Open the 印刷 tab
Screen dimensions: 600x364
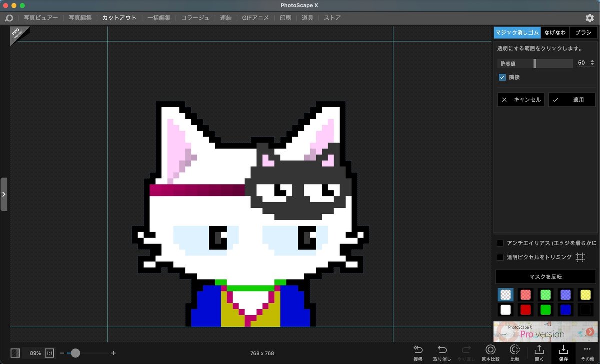click(x=285, y=18)
